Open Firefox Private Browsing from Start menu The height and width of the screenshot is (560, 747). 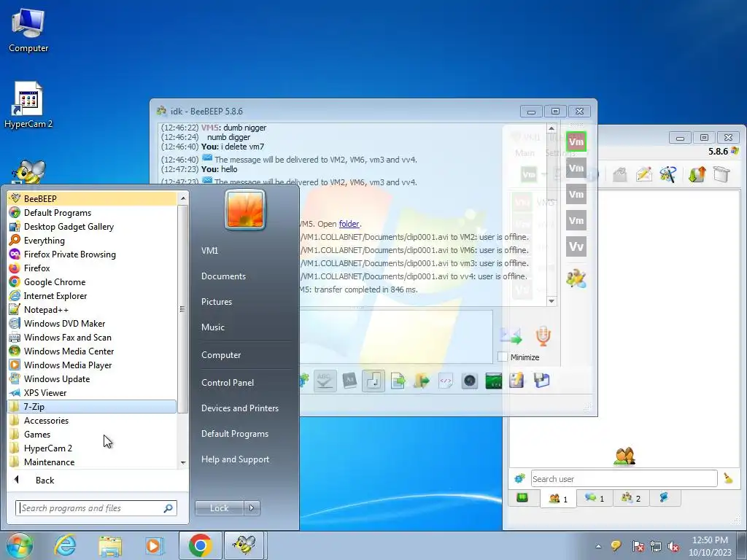(92, 254)
